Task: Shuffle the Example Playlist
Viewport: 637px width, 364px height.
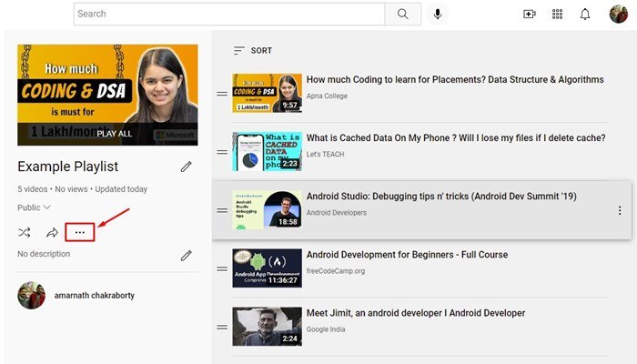Action: pos(25,232)
